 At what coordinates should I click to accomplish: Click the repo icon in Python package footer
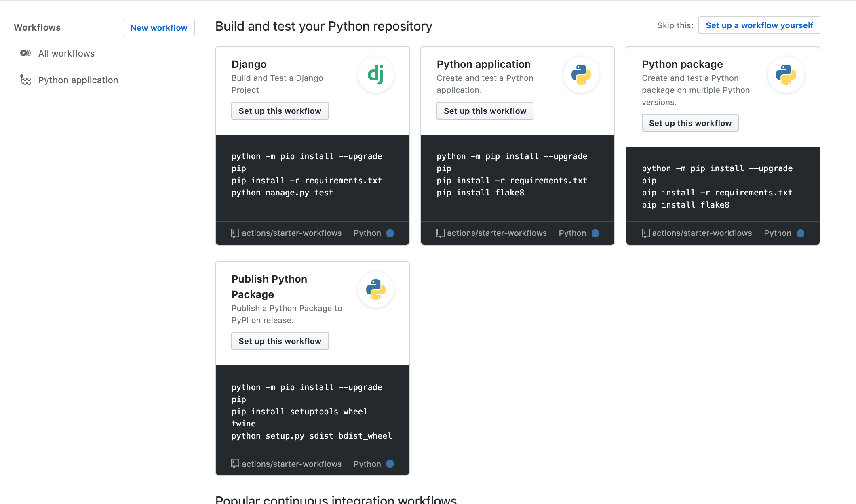tap(645, 233)
